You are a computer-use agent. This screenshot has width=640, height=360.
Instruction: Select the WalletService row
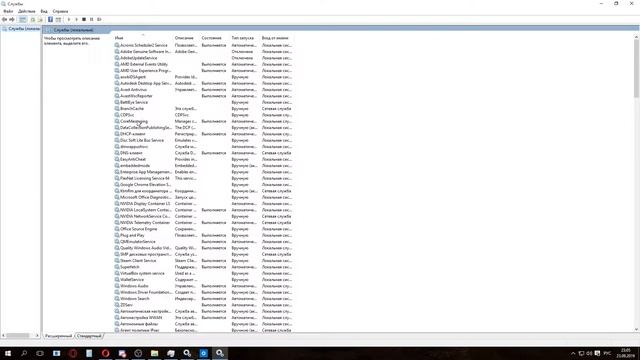(x=203, y=280)
